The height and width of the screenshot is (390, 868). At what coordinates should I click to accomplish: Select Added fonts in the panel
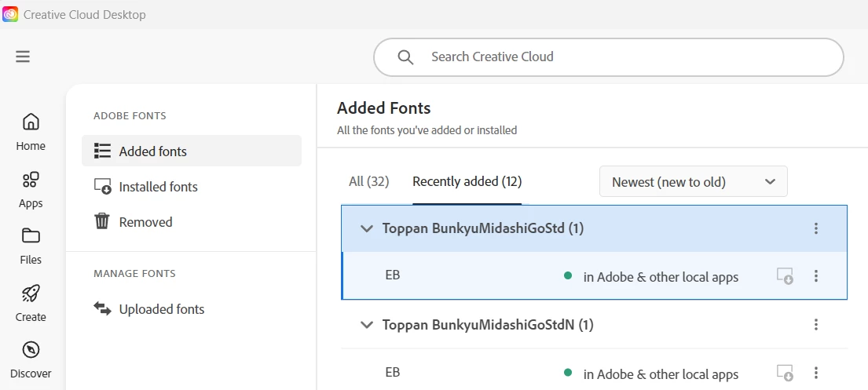(192, 151)
